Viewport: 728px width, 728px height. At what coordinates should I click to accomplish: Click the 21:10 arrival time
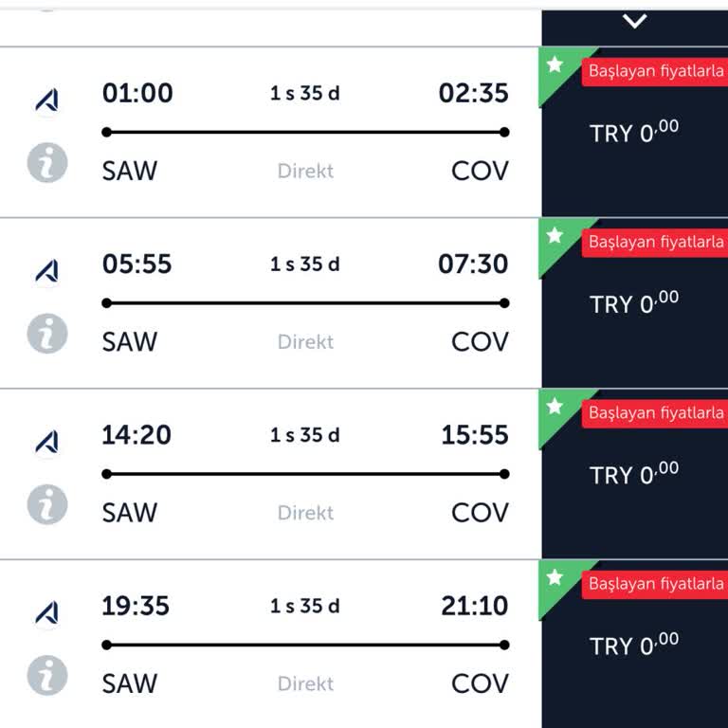(474, 606)
